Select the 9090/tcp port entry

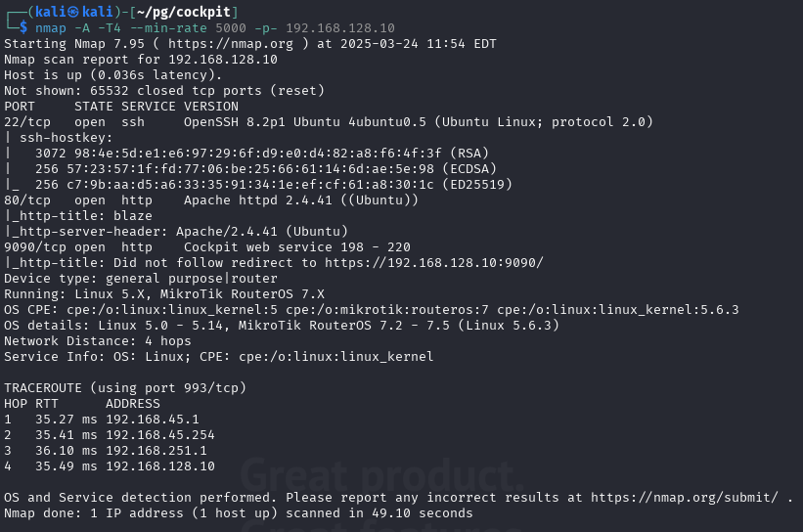[35, 247]
